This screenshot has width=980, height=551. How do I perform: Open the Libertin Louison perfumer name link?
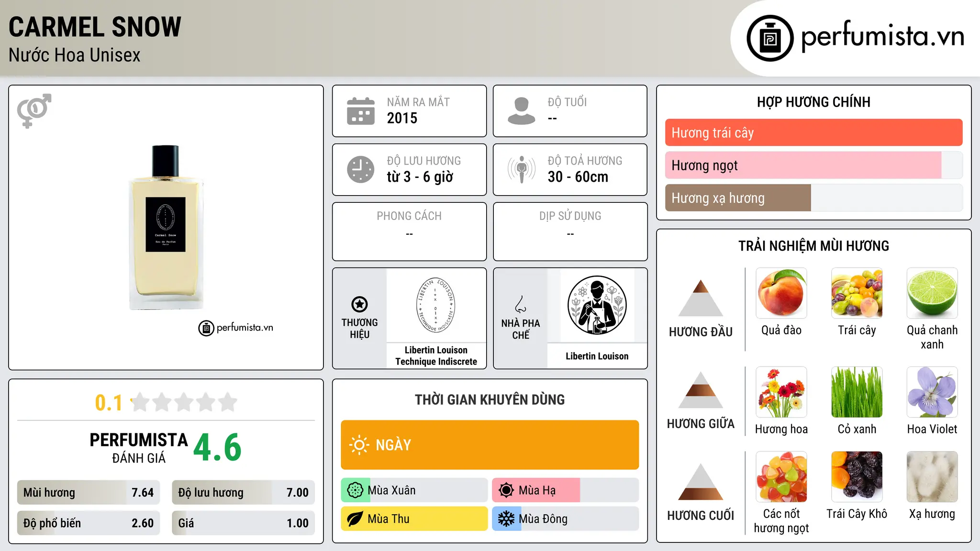click(x=597, y=356)
